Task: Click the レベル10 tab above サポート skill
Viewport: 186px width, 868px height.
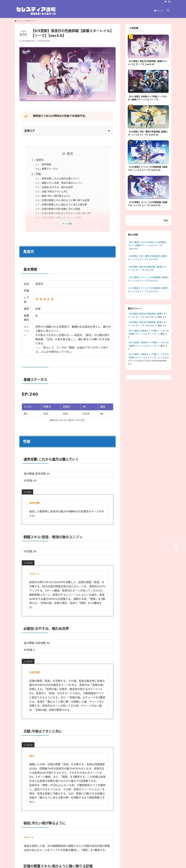Action: [x=28, y=563]
